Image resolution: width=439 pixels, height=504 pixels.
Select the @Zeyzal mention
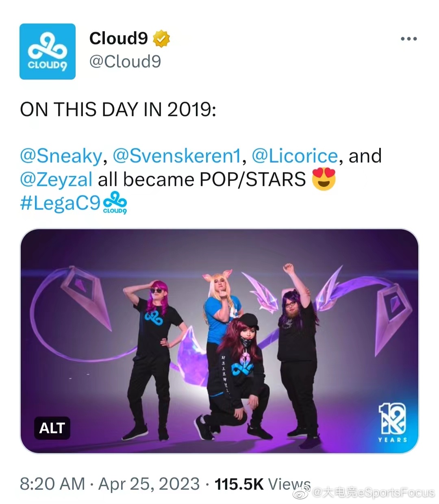[56, 180]
